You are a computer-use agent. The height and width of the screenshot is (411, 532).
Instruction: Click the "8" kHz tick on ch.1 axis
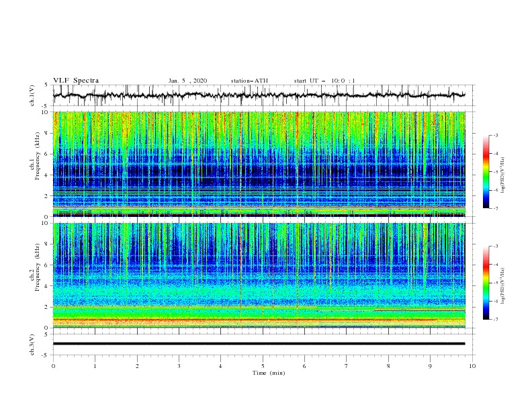coord(48,133)
